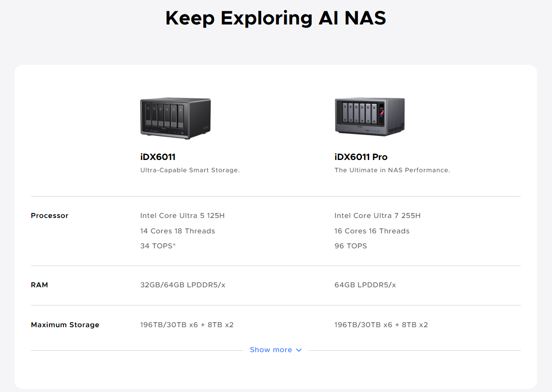
Task: Click Intel Core Ultra 5 125H text
Action: point(182,216)
